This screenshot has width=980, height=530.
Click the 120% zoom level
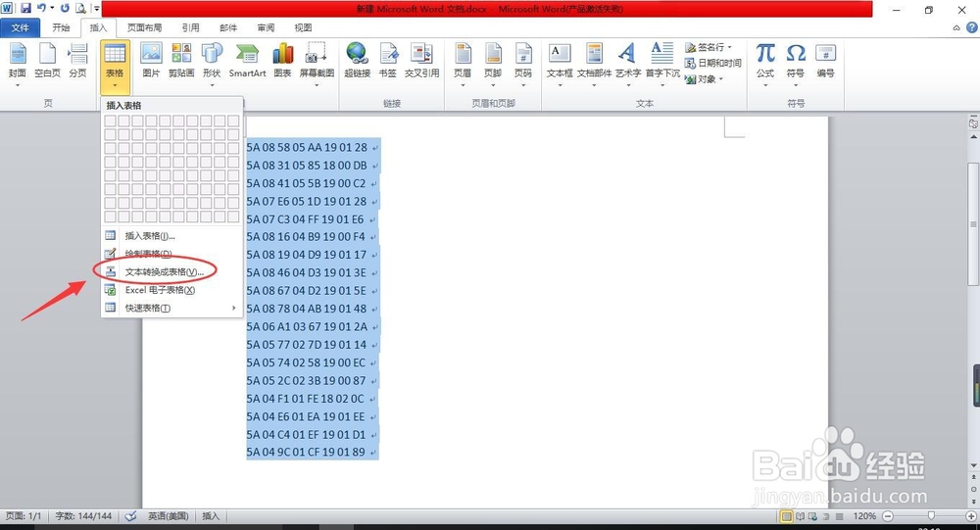point(864,516)
